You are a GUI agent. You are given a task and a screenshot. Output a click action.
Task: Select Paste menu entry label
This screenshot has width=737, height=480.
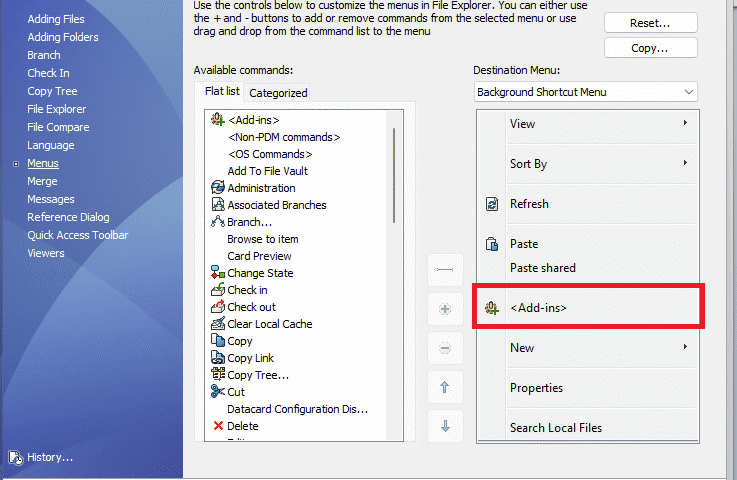(x=524, y=244)
